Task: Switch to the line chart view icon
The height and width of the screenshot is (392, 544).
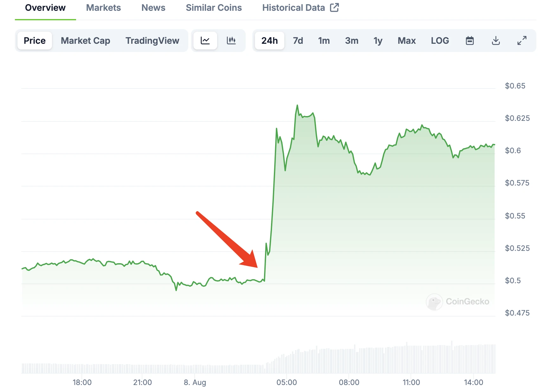Action: coord(205,41)
